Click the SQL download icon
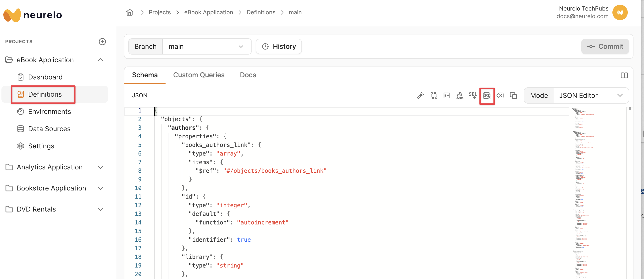This screenshot has width=644, height=279. (473, 95)
